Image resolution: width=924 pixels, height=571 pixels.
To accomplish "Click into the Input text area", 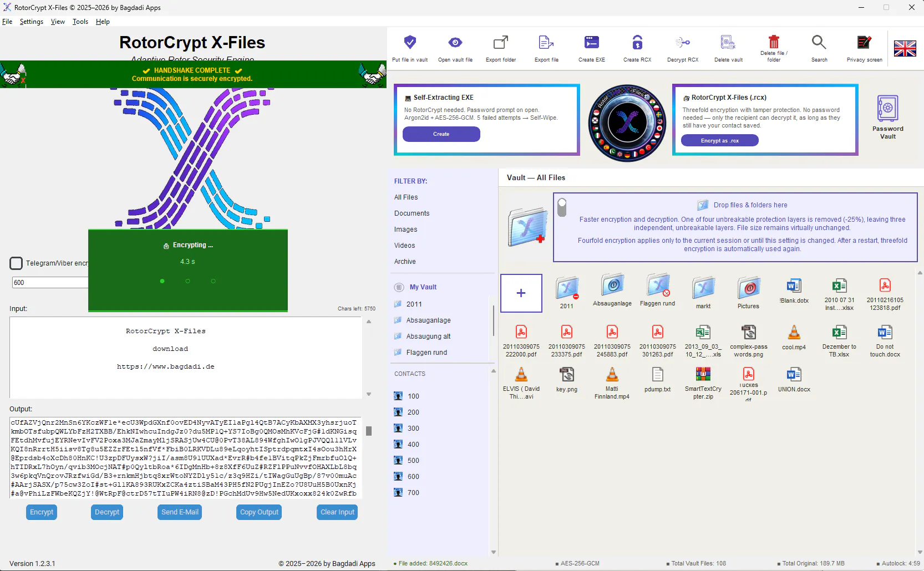I will pos(186,358).
